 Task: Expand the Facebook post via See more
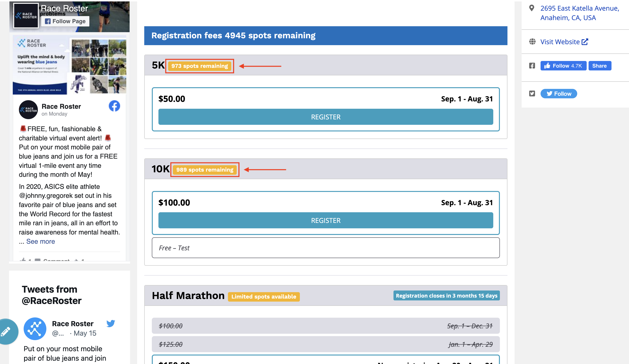coord(40,241)
